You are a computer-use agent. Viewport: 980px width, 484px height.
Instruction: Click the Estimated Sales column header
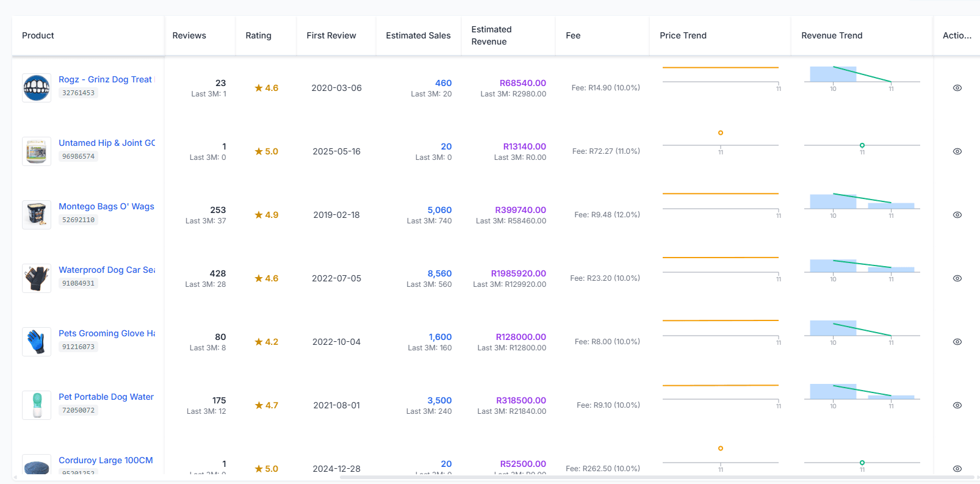click(x=418, y=35)
